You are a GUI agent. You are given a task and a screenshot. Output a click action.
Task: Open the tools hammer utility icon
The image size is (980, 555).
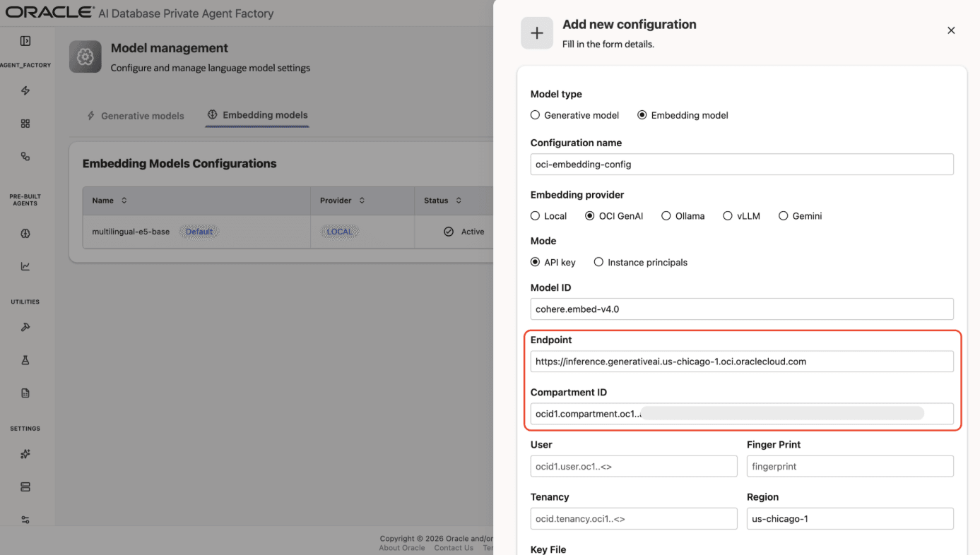pyautogui.click(x=25, y=328)
